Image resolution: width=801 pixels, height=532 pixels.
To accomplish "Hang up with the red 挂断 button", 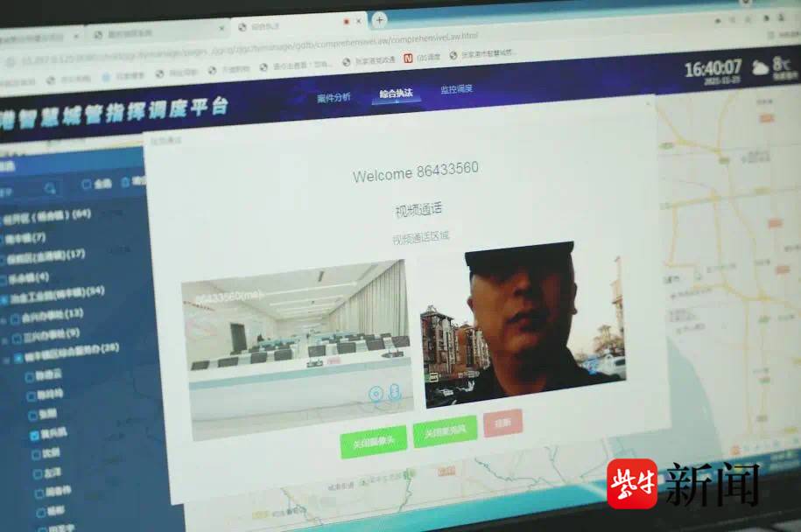I will [x=502, y=423].
